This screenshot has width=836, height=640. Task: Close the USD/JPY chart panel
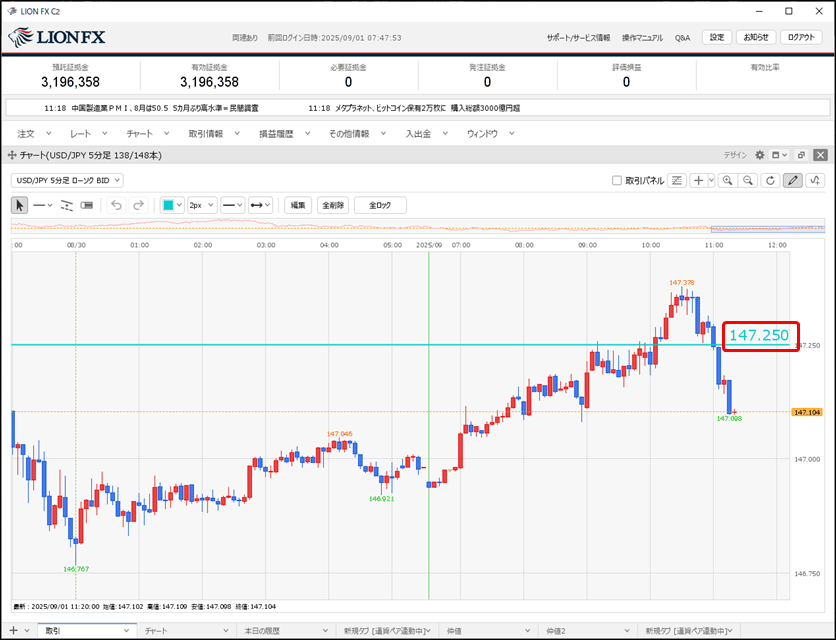tap(821, 155)
